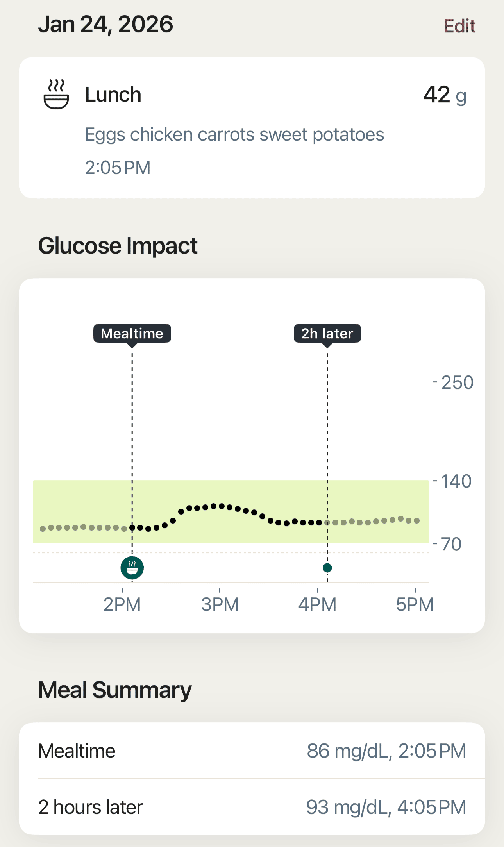Tap the 42 g carbs value
This screenshot has width=504, height=847.
pos(445,95)
